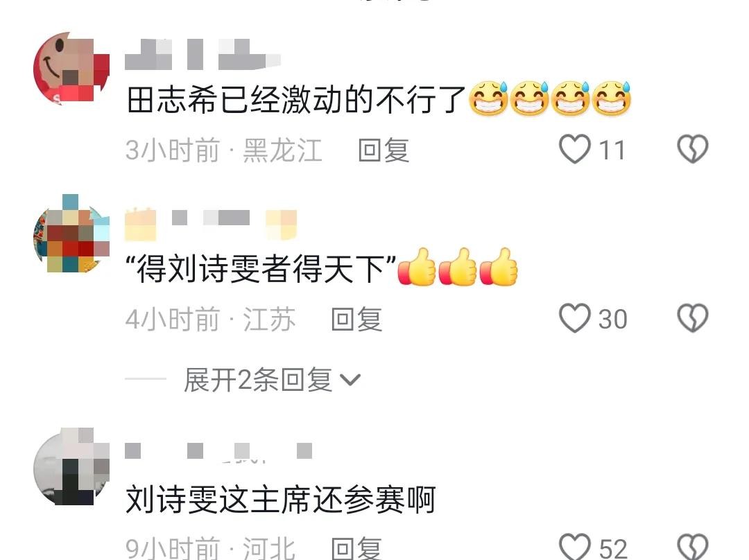Like the 刘诗雯这主席还参赛啊 comment
Image resolution: width=749 pixels, height=560 pixels.
[x=575, y=547]
